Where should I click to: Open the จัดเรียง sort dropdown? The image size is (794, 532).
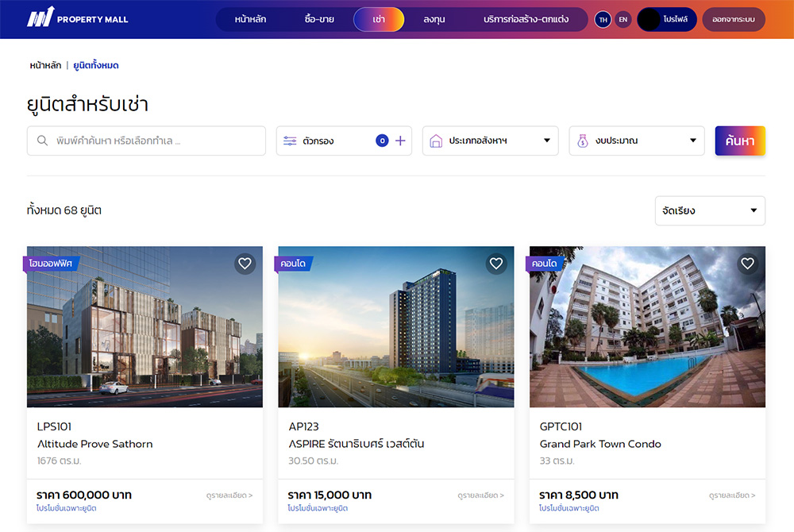click(710, 210)
